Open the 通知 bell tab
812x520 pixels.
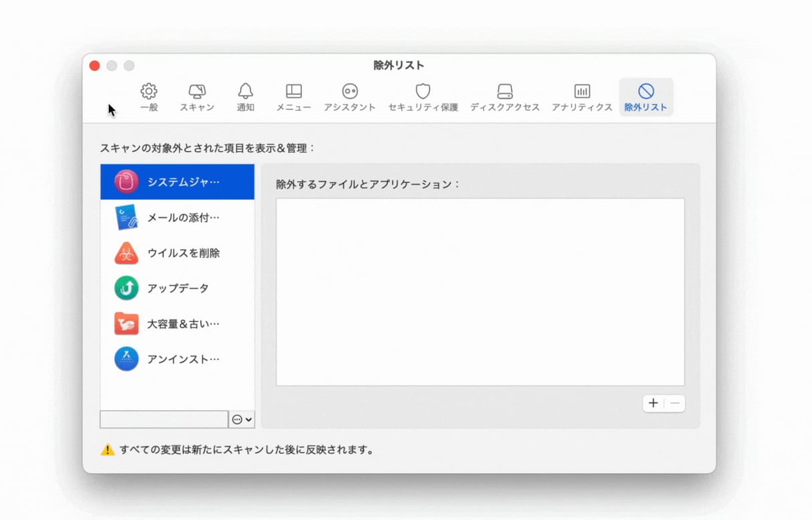[x=245, y=97]
